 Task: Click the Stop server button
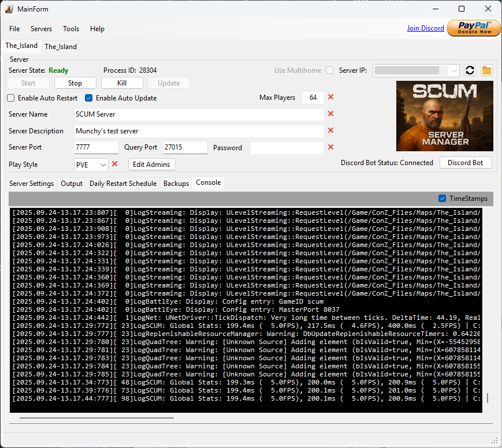[75, 83]
